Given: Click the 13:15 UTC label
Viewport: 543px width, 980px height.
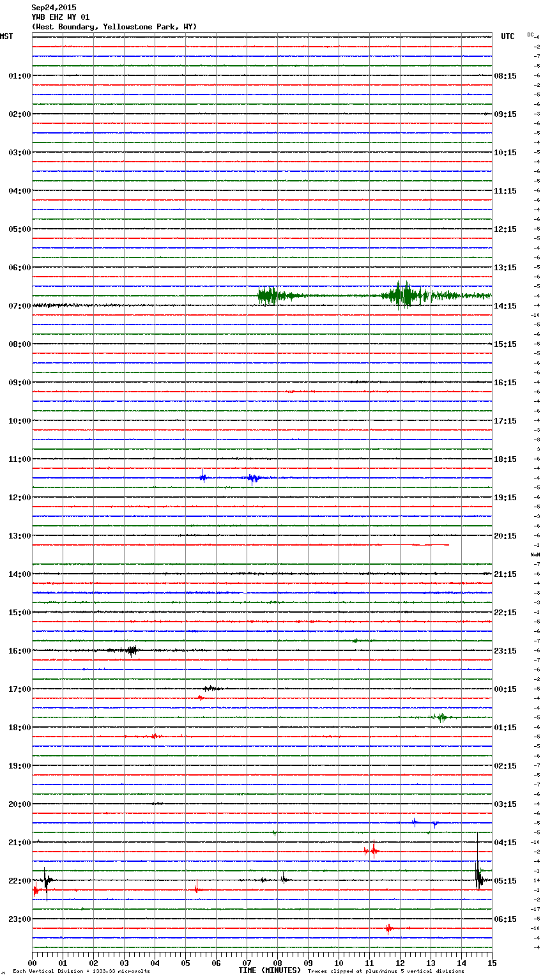Looking at the screenshot, I should click(505, 268).
